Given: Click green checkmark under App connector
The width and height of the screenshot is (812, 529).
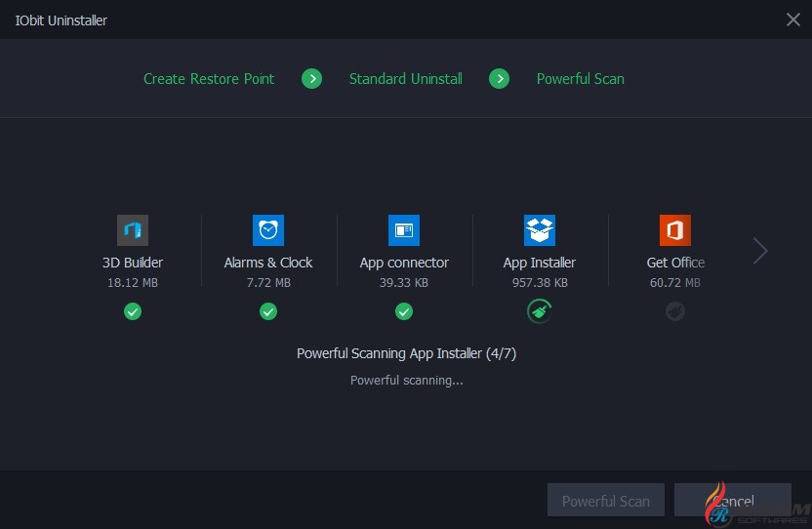Looking at the screenshot, I should coord(404,311).
